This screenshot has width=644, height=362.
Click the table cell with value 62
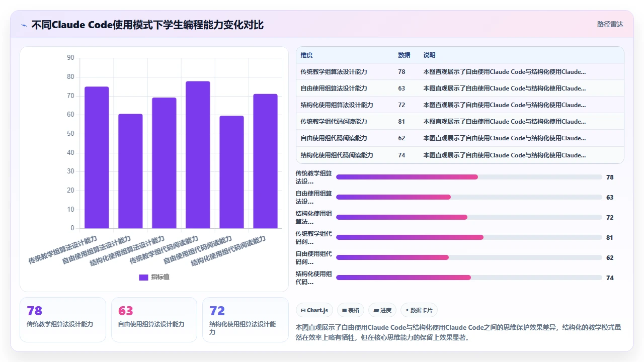pos(401,138)
